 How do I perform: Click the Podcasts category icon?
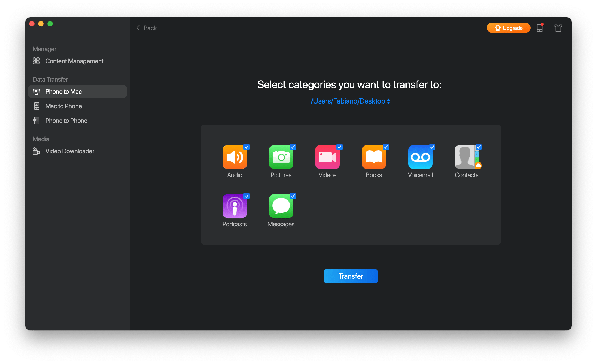coord(235,206)
